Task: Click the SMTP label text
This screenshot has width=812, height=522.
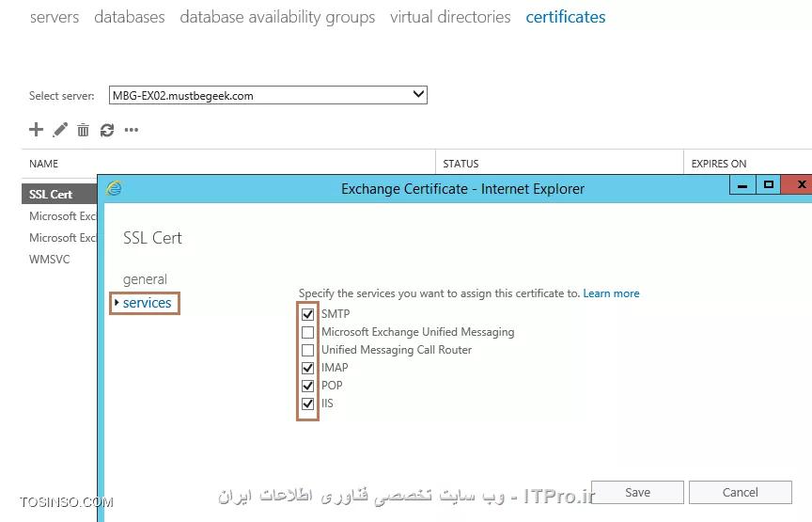Action: pyautogui.click(x=336, y=314)
